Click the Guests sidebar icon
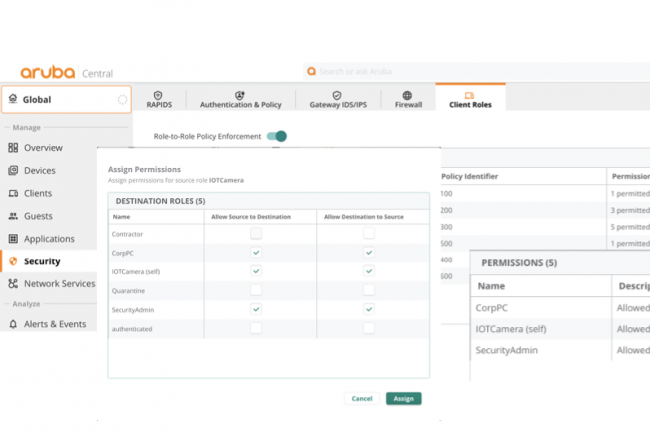This screenshot has height=433, width=650. (x=13, y=216)
